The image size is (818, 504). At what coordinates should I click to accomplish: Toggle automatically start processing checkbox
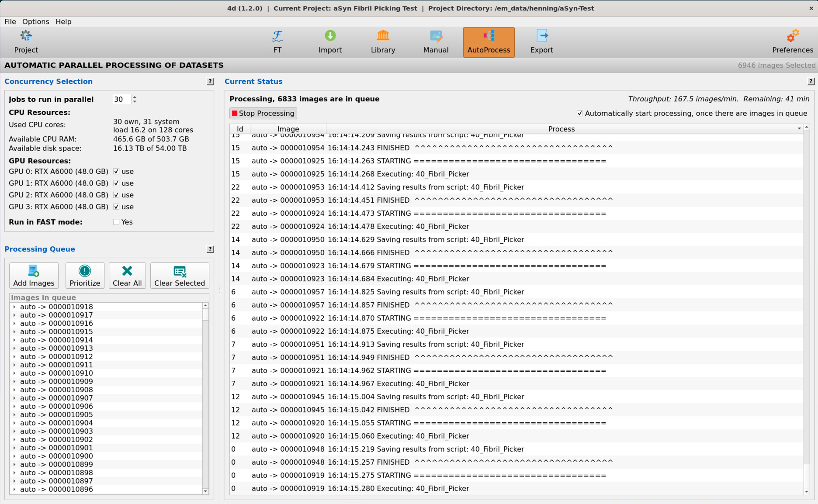click(x=580, y=113)
